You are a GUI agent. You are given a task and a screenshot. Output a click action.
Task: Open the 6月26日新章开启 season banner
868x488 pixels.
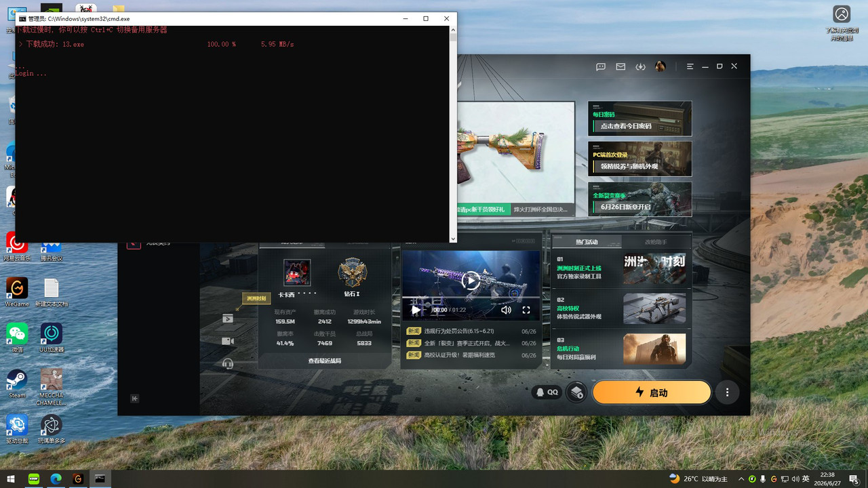(x=639, y=199)
